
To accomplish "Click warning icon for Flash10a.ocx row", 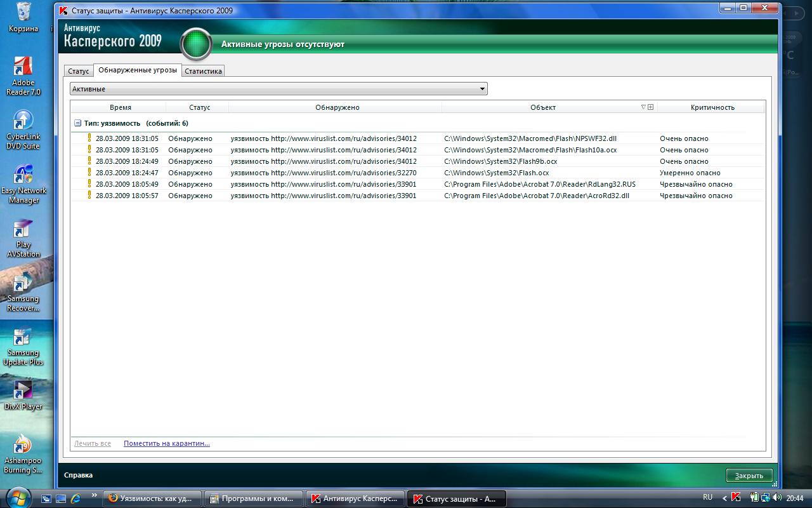I will click(89, 150).
